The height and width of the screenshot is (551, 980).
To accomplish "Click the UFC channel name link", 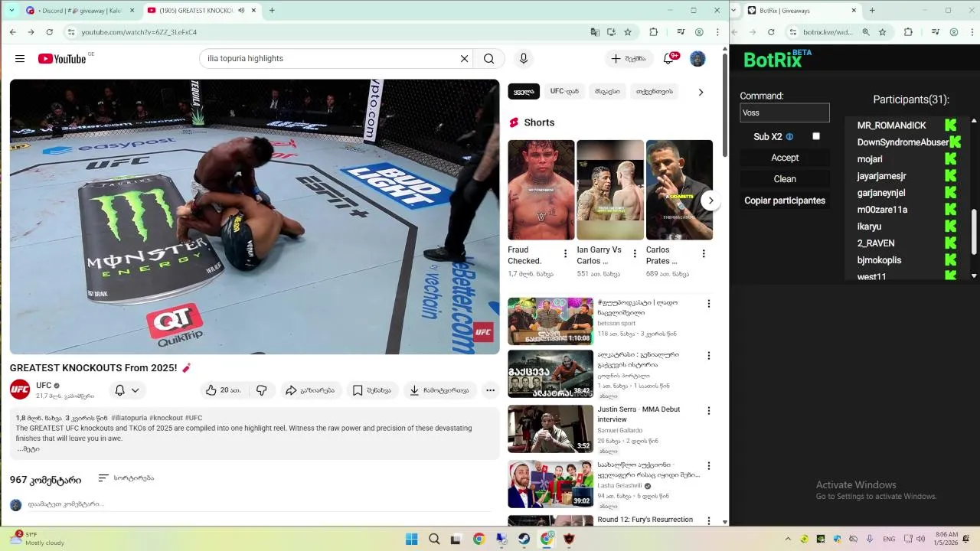I will (x=44, y=386).
